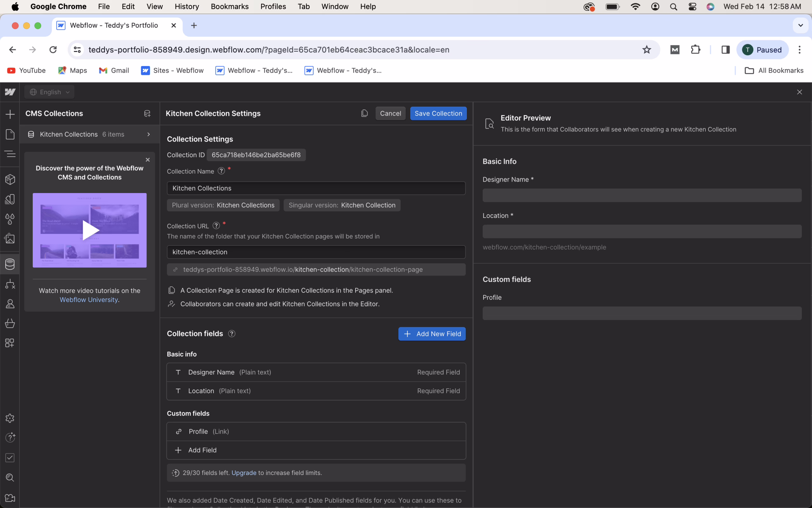Open the Edit menu

point(128,6)
